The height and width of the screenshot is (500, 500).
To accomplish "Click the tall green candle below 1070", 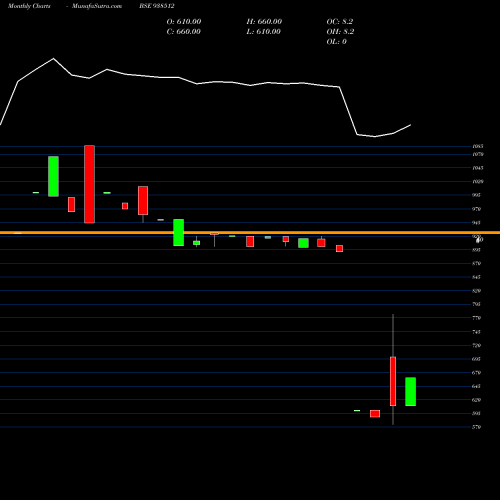I will [x=53, y=176].
